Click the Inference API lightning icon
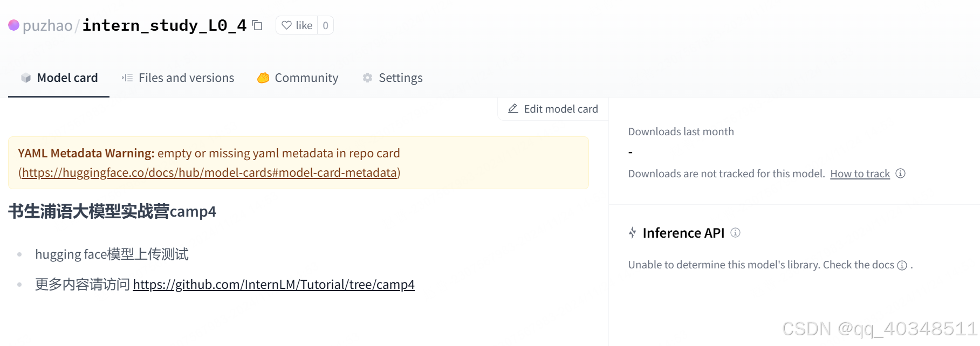Image resolution: width=980 pixels, height=346 pixels. (633, 233)
